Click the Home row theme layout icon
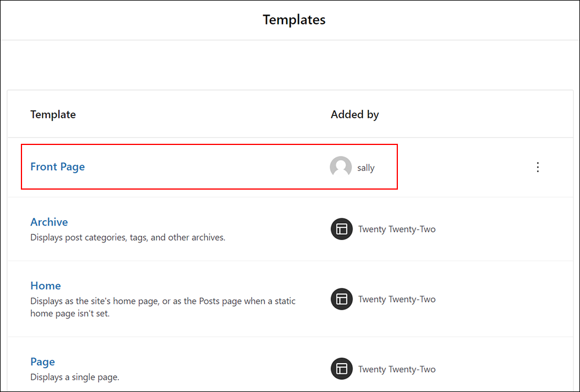Image resolution: width=580 pixels, height=392 pixels. point(342,299)
